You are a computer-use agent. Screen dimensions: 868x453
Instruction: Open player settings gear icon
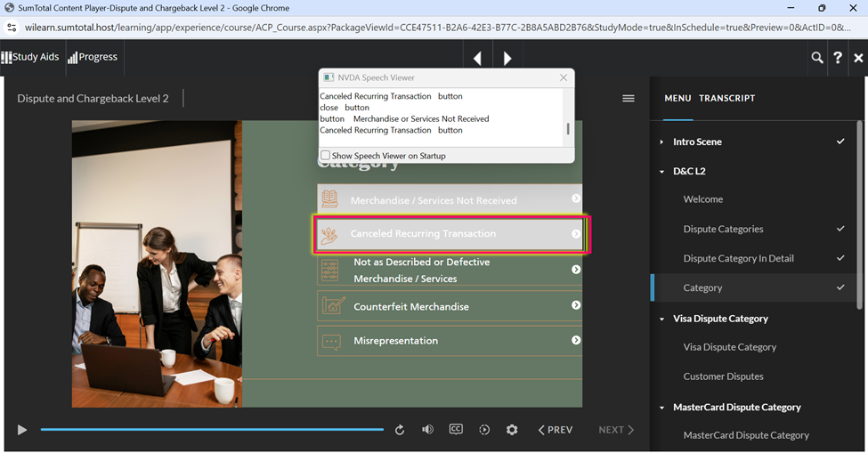[x=512, y=430]
